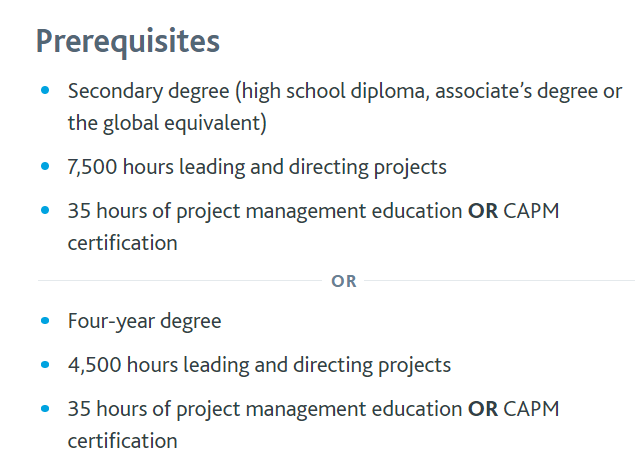Click the words 'Secondary degree'
The width and height of the screenshot is (635, 468).
(149, 91)
